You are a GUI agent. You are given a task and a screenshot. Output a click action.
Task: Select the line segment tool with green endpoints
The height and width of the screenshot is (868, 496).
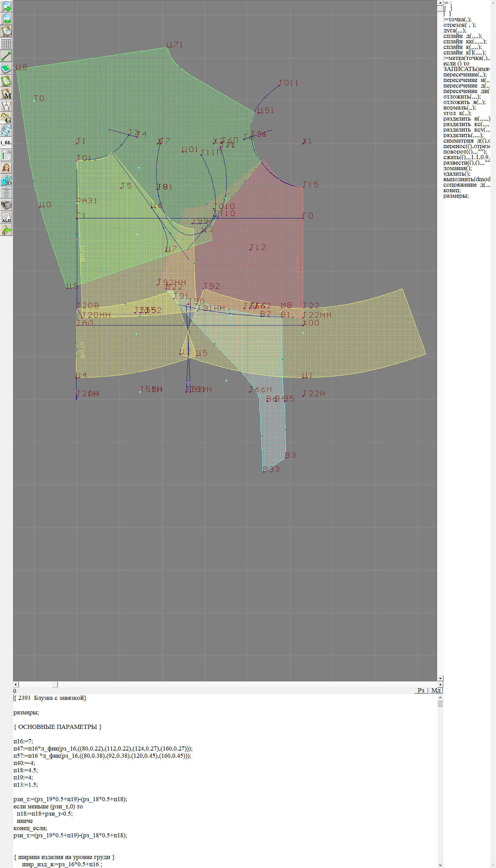coord(6,56)
